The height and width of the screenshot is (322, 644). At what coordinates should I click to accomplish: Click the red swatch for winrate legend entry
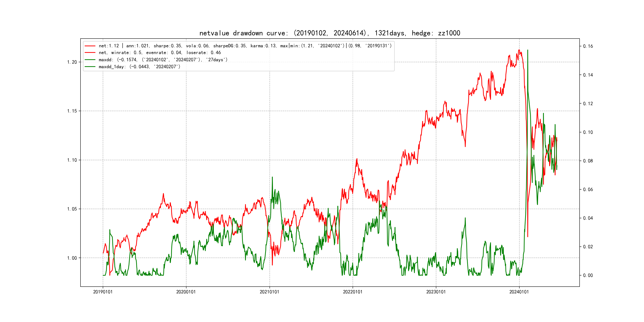(90, 52)
